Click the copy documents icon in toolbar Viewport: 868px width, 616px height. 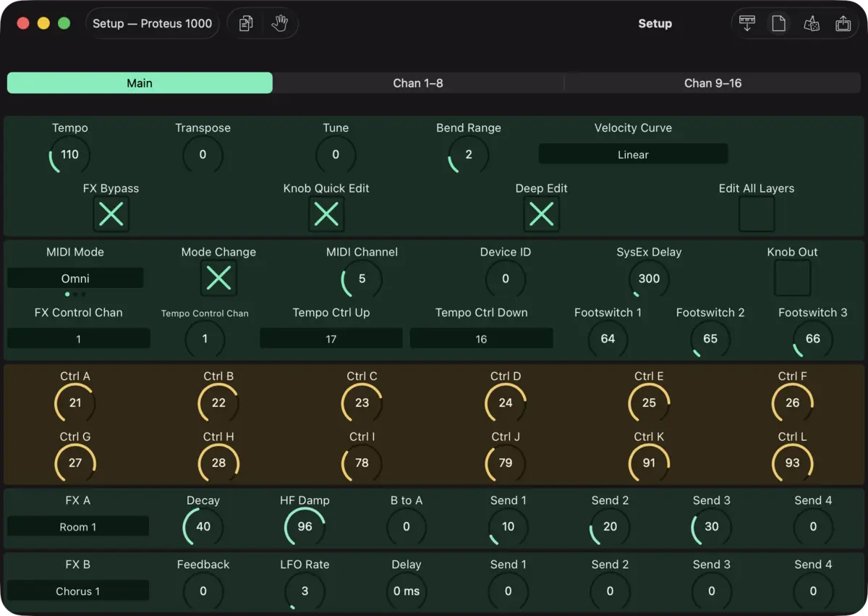[x=246, y=24]
